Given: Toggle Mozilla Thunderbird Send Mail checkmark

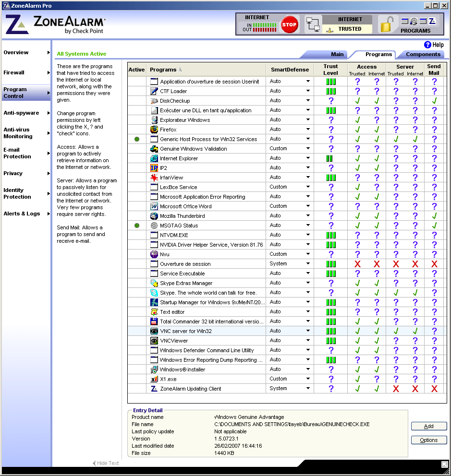Looking at the screenshot, I should point(434,216).
